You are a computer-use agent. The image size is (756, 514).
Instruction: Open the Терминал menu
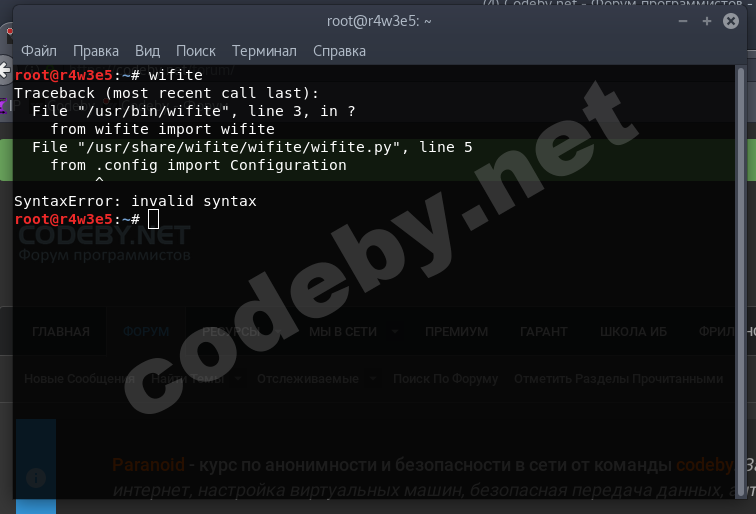pyautogui.click(x=264, y=51)
